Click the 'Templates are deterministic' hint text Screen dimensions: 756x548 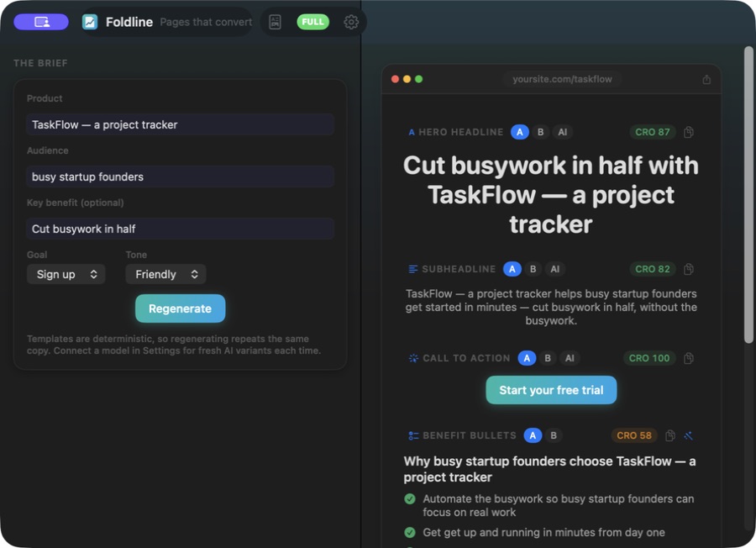(x=174, y=345)
